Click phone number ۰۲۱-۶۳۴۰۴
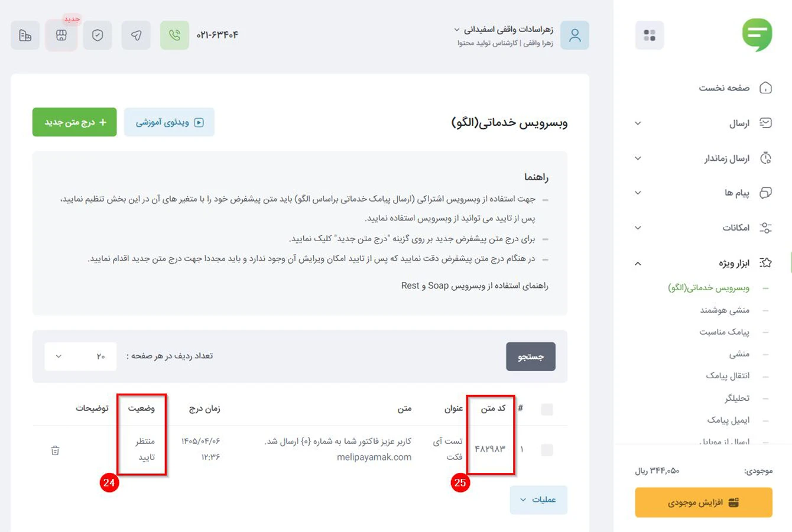The height and width of the screenshot is (532, 792). pyautogui.click(x=217, y=35)
